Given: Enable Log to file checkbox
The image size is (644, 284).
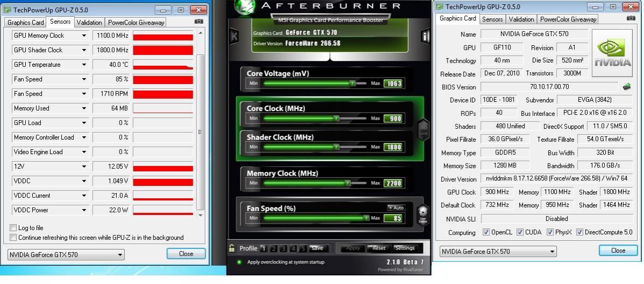Looking at the screenshot, I should [x=13, y=227].
